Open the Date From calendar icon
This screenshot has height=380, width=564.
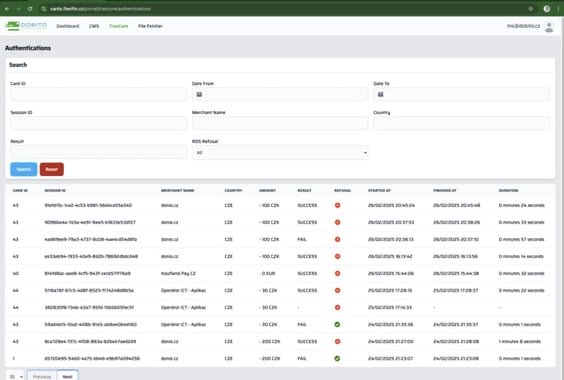[x=199, y=94]
